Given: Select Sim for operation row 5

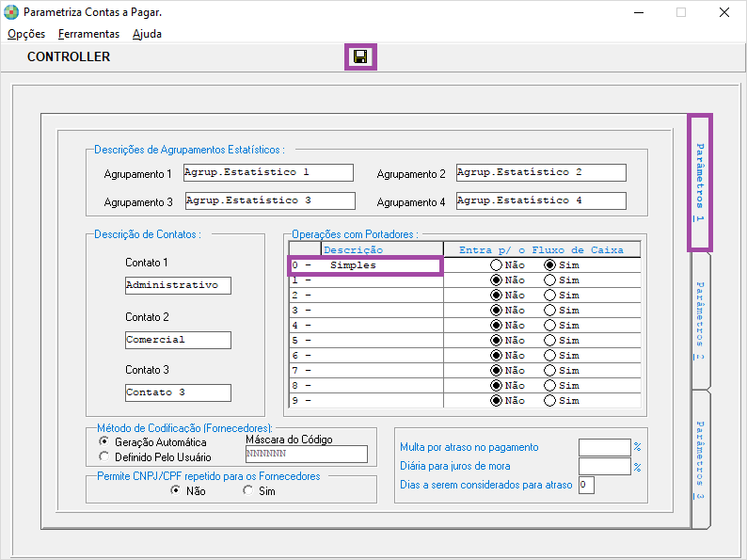Looking at the screenshot, I should 549,341.
